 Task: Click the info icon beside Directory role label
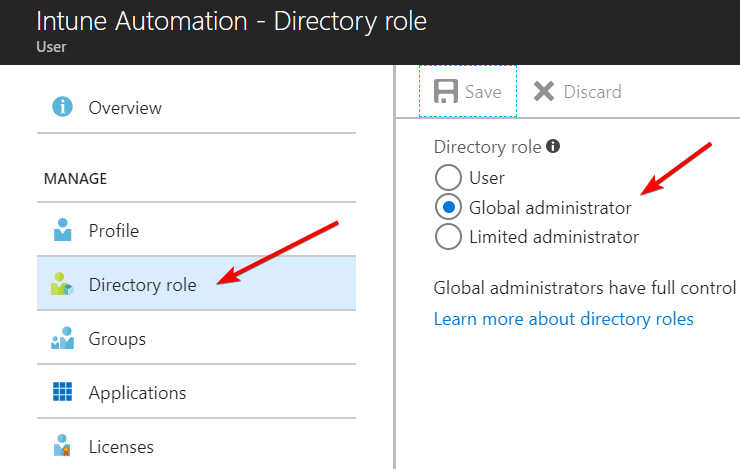553,146
